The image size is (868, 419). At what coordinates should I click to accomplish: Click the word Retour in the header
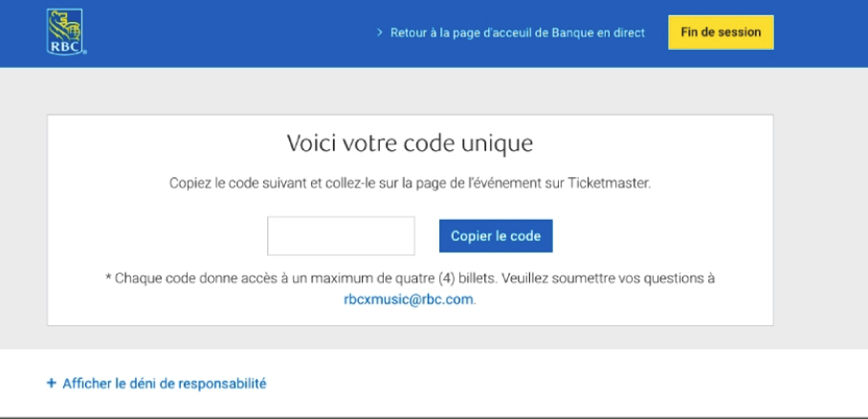(x=408, y=33)
